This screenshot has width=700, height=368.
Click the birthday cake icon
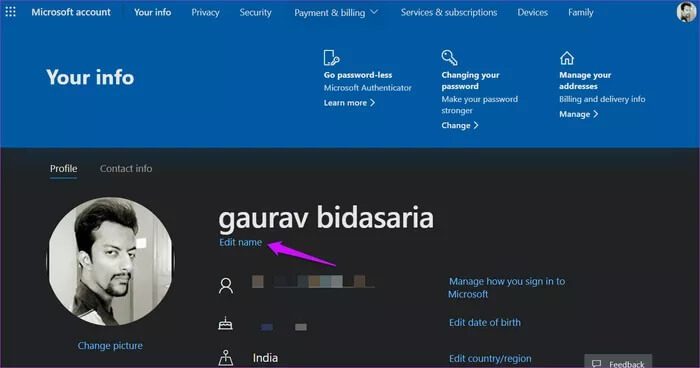[x=225, y=323]
